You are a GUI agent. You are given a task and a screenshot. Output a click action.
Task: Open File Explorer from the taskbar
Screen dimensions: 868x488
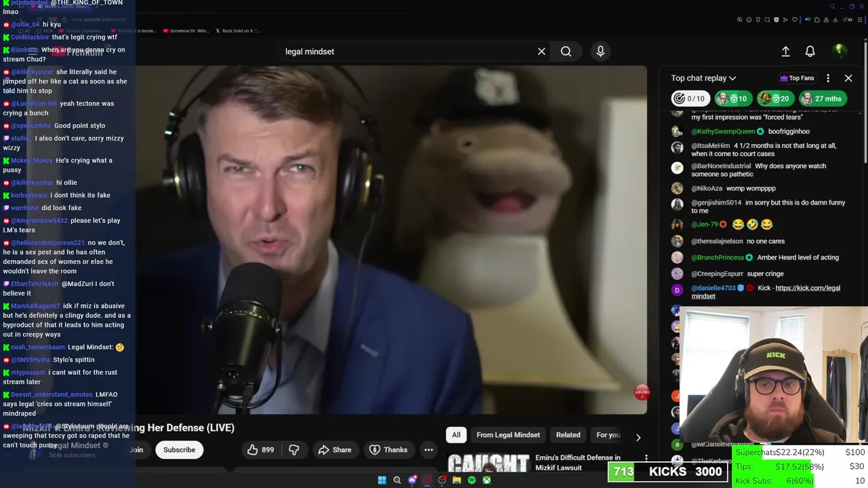(457, 481)
